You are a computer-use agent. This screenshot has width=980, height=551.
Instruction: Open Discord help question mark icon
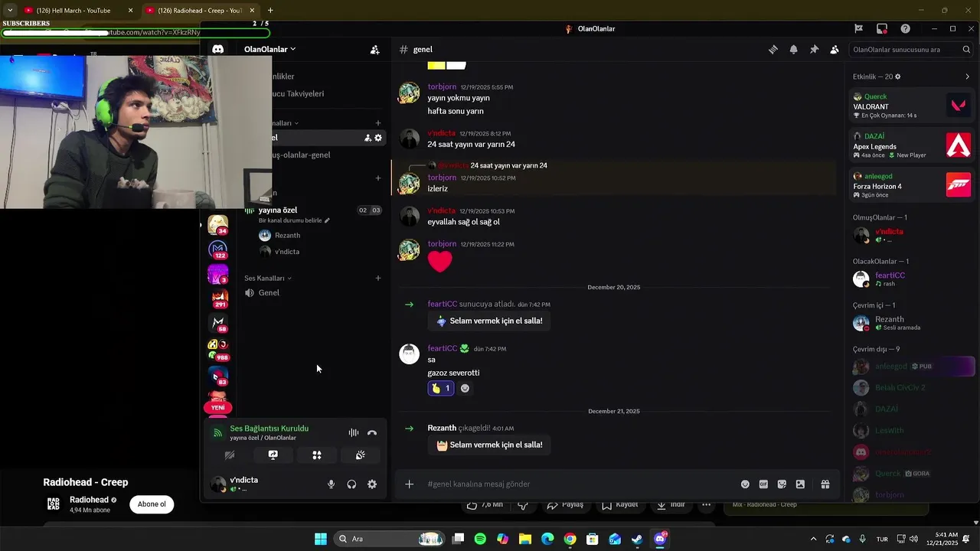tap(906, 29)
